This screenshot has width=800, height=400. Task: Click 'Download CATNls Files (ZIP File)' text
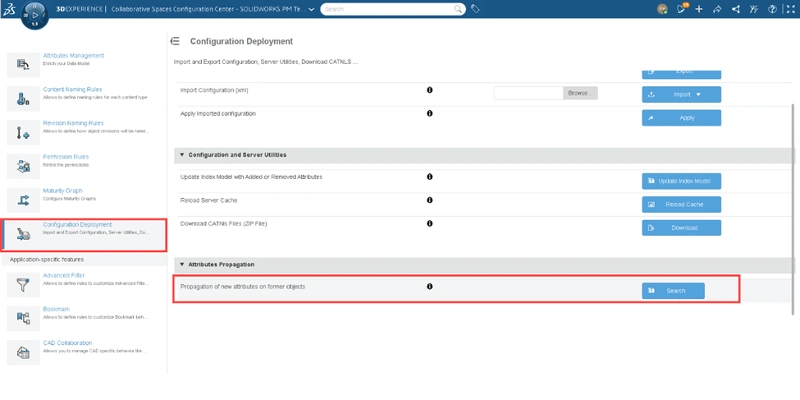pos(224,224)
